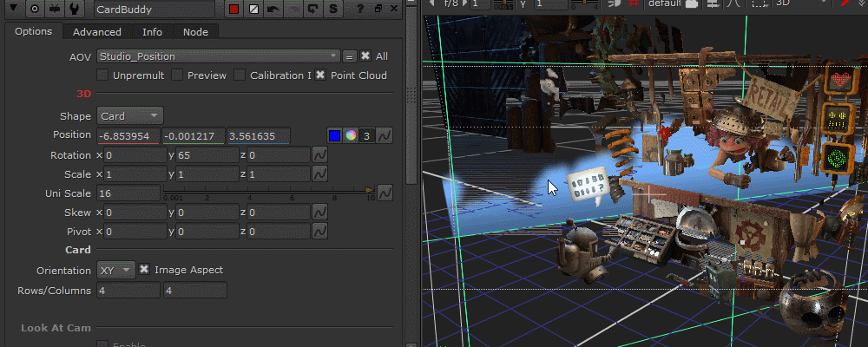
Task: Click the viewer gamma value field
Action: pyautogui.click(x=550, y=3)
